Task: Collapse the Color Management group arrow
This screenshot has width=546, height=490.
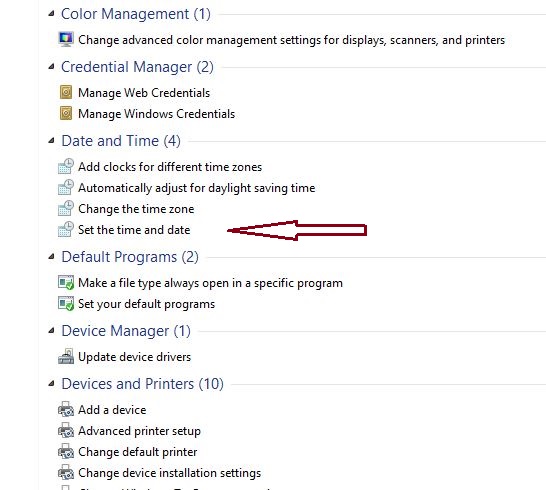Action: pyautogui.click(x=52, y=14)
